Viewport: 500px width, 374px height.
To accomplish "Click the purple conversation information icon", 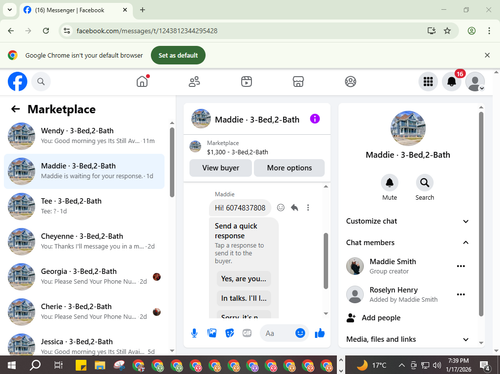I will click(x=315, y=119).
